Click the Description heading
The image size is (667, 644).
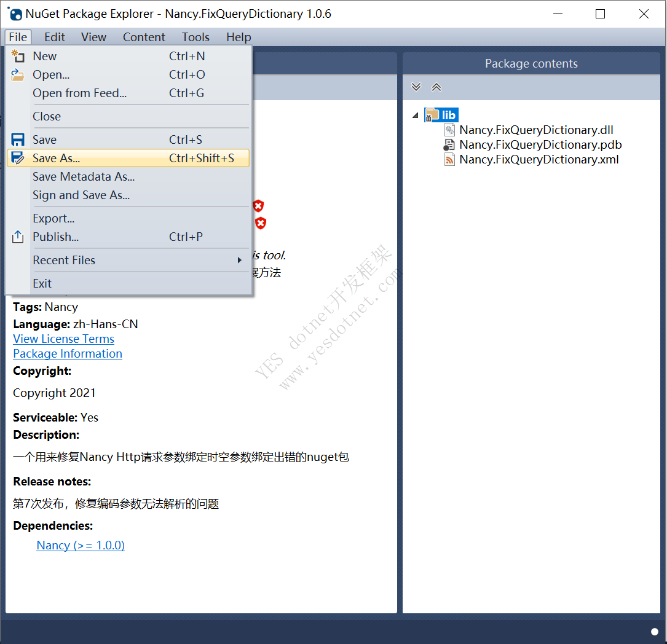click(46, 435)
